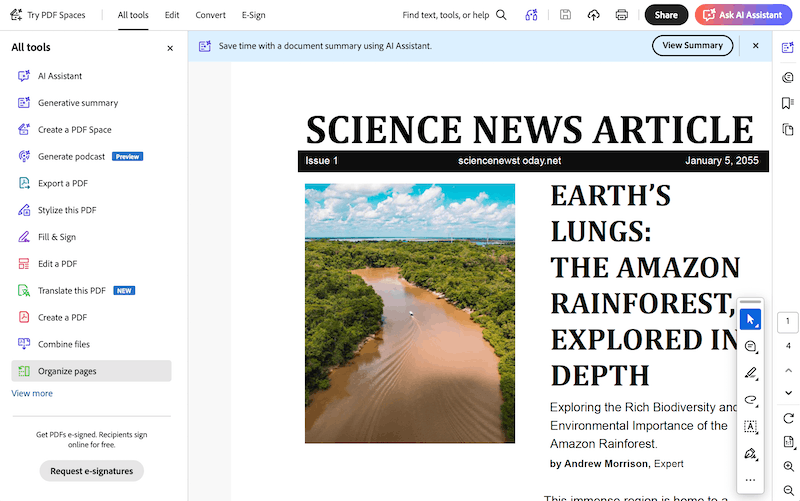Select the freehand draw lasso tool
Image resolution: width=800 pixels, height=501 pixels.
pos(750,400)
